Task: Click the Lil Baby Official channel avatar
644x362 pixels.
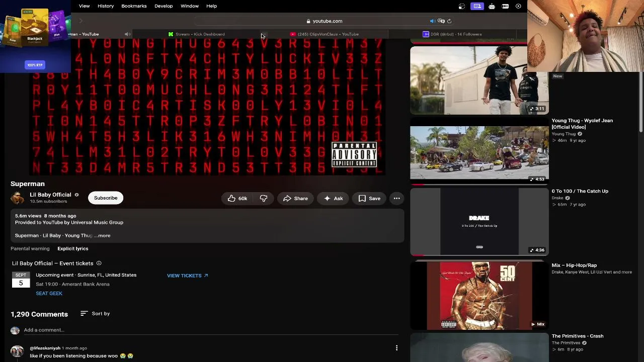Action: (x=18, y=198)
